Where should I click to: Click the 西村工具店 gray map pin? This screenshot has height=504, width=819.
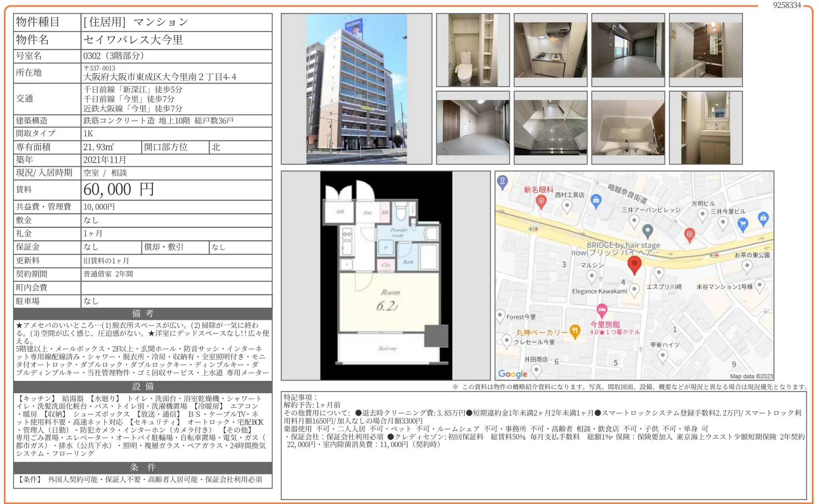(x=567, y=206)
